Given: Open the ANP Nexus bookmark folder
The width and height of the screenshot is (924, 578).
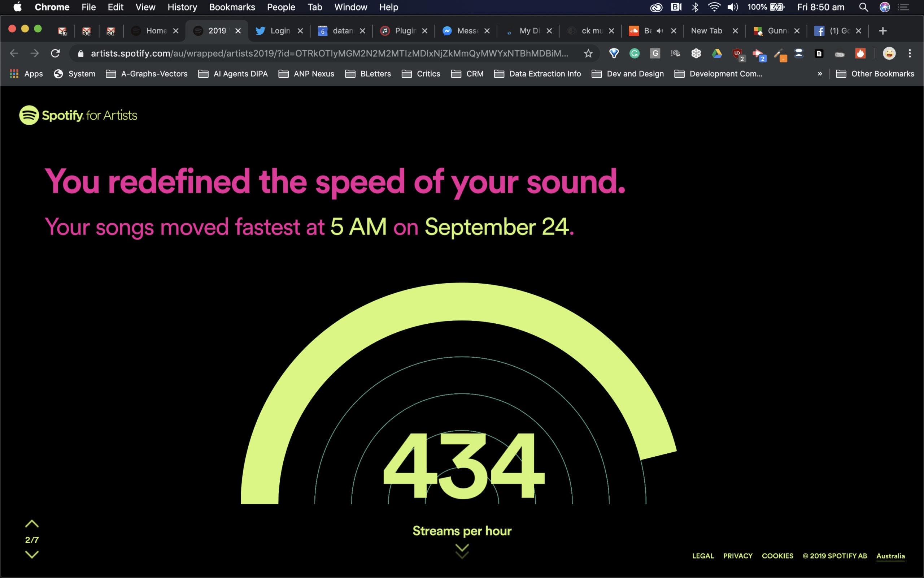Looking at the screenshot, I should tap(306, 74).
